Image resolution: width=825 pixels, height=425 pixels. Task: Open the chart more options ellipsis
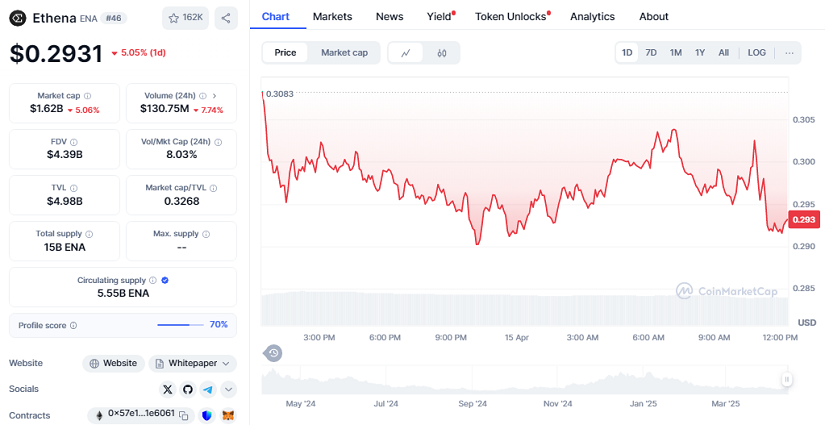click(789, 53)
